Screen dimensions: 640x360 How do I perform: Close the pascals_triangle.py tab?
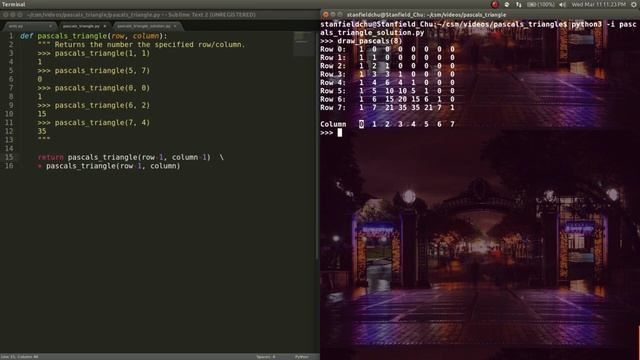point(105,26)
